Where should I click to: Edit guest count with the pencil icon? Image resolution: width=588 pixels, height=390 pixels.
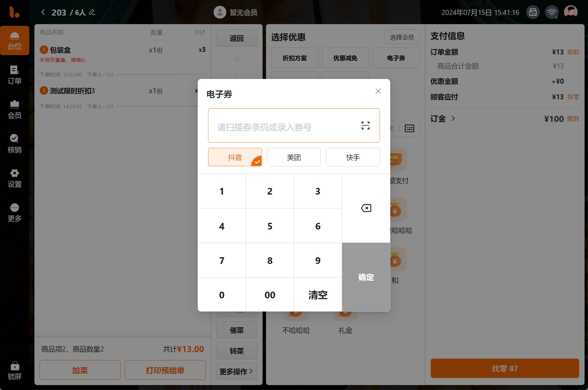92,12
